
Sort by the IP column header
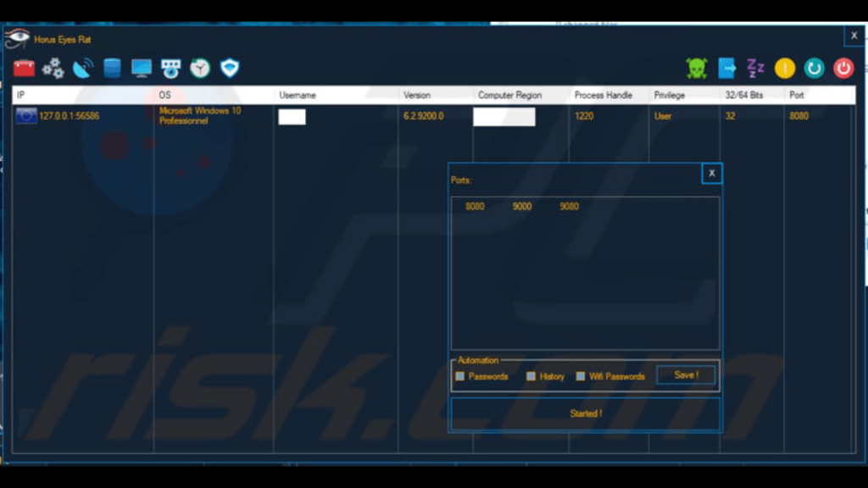83,95
